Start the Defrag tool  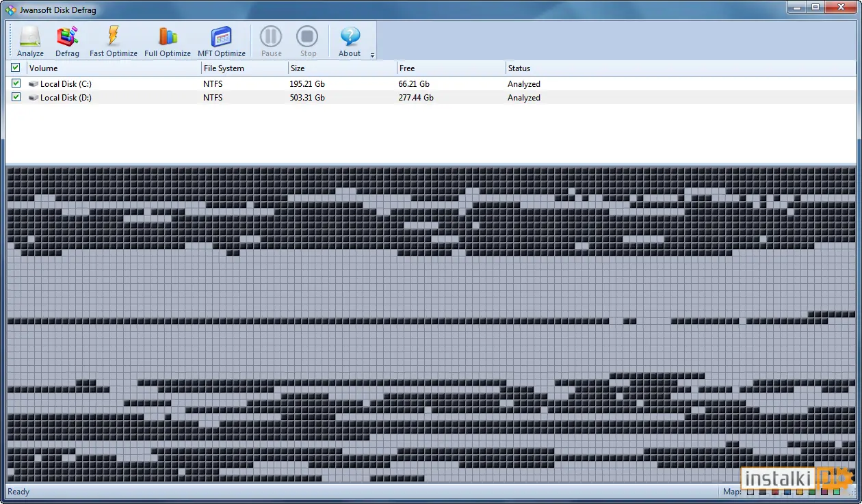click(67, 41)
